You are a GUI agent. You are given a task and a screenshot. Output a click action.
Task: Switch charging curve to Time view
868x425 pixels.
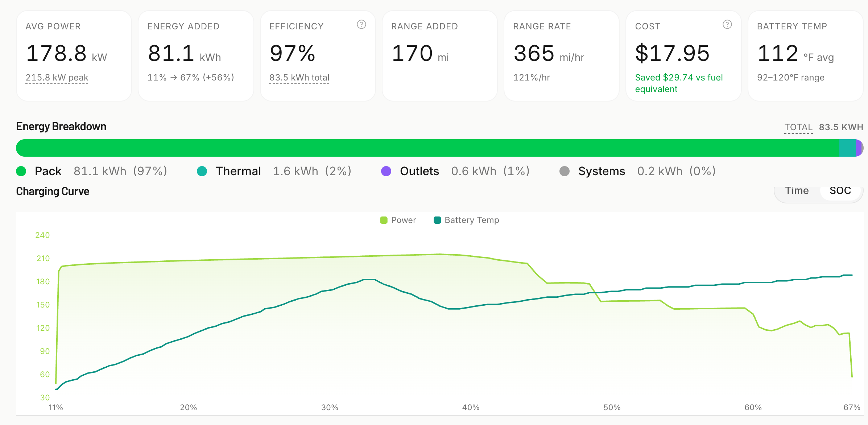(x=797, y=190)
